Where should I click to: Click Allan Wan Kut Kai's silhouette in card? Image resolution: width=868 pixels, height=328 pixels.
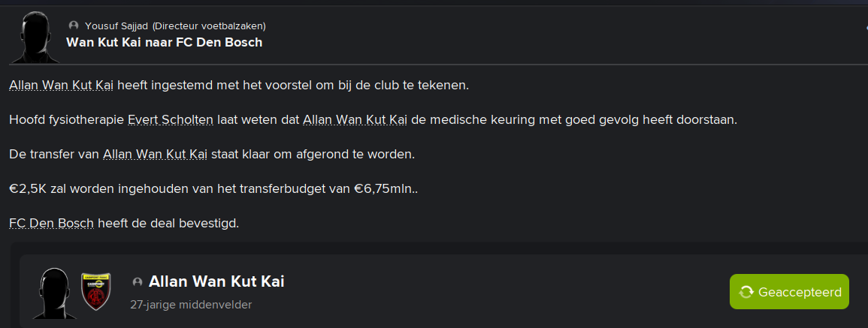(x=54, y=293)
